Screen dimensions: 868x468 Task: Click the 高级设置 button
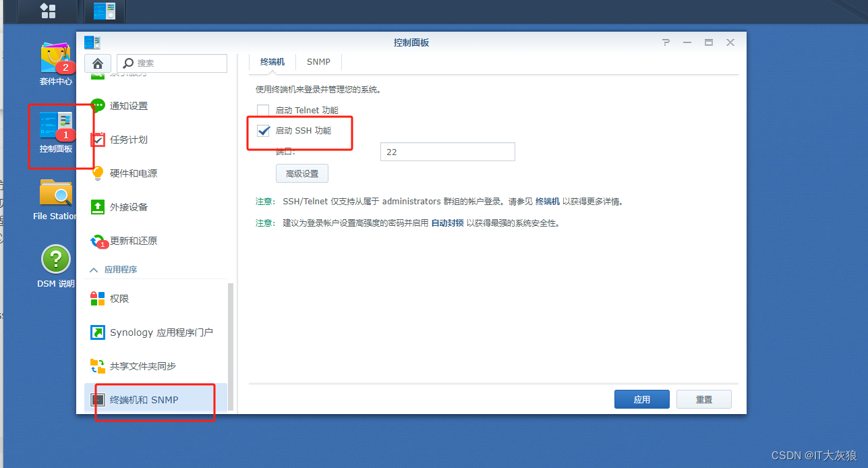tap(302, 173)
